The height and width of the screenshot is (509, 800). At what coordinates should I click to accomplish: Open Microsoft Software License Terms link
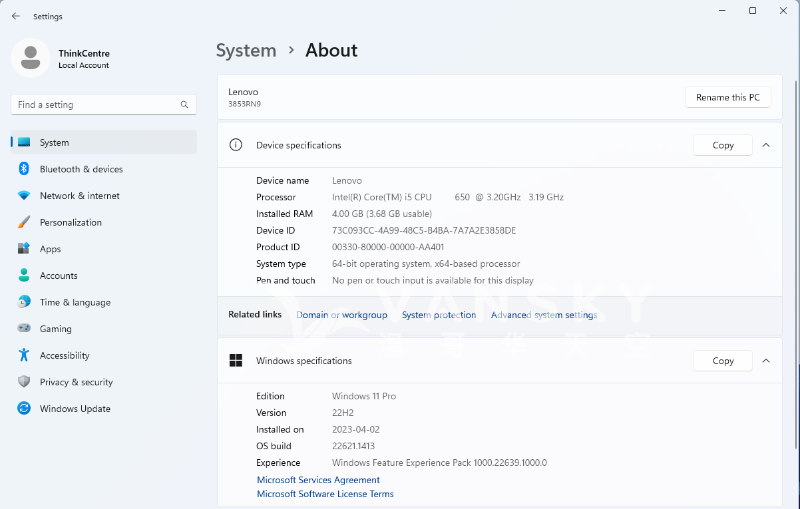click(325, 494)
